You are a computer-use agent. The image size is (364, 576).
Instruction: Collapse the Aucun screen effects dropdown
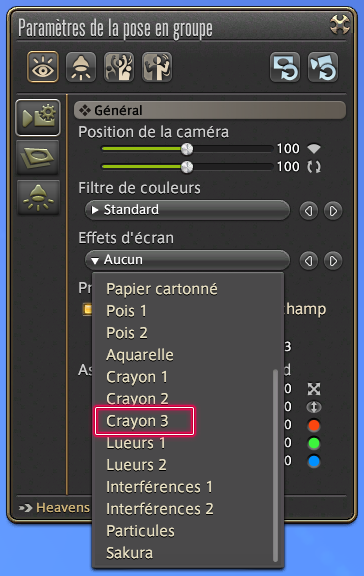coord(187,260)
